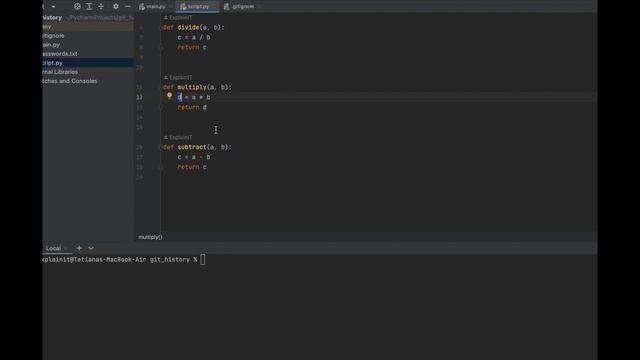Click author hint above subtract function
The image size is (640, 360).
pyautogui.click(x=178, y=137)
